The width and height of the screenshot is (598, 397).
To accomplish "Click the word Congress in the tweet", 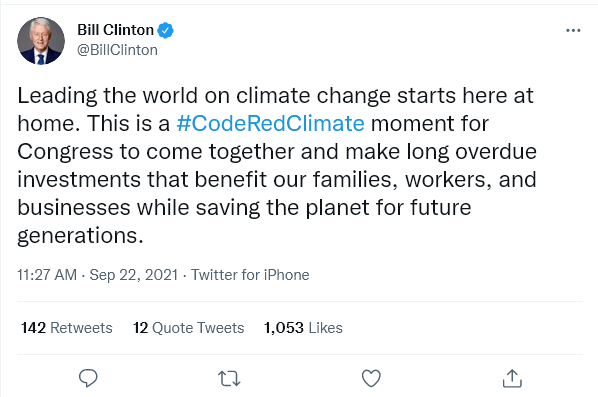I will tap(65, 152).
